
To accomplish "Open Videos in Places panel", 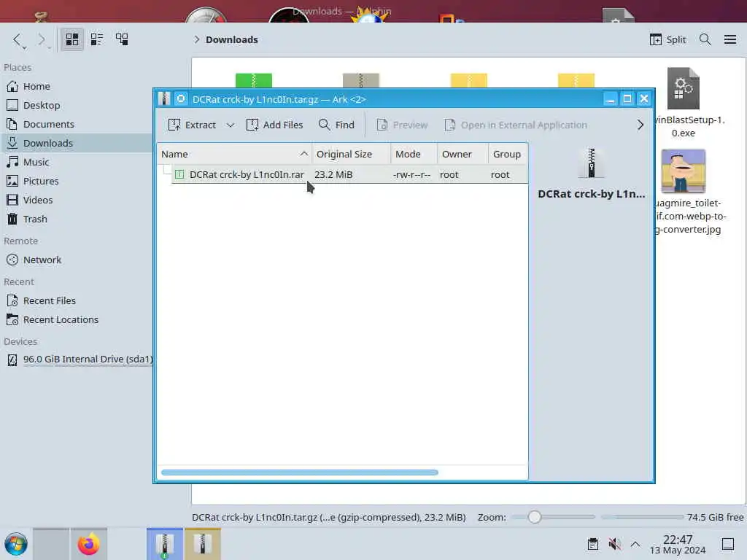I will click(x=76, y=200).
